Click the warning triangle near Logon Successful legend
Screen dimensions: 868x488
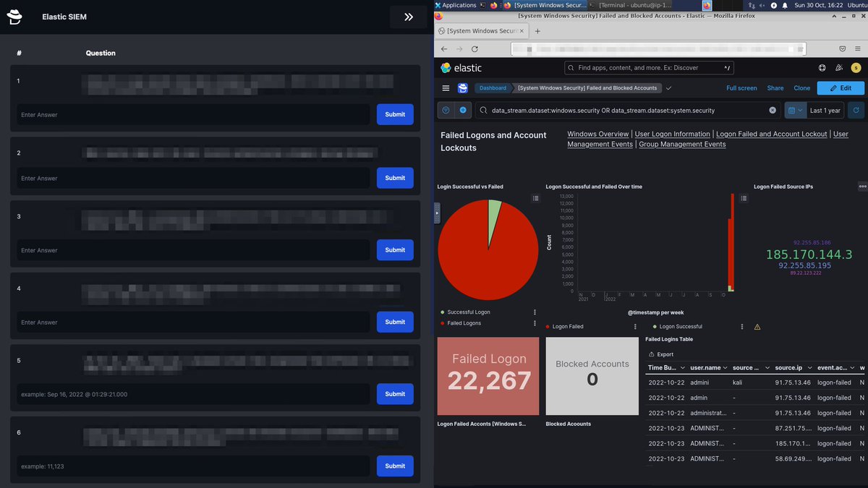pyautogui.click(x=757, y=327)
